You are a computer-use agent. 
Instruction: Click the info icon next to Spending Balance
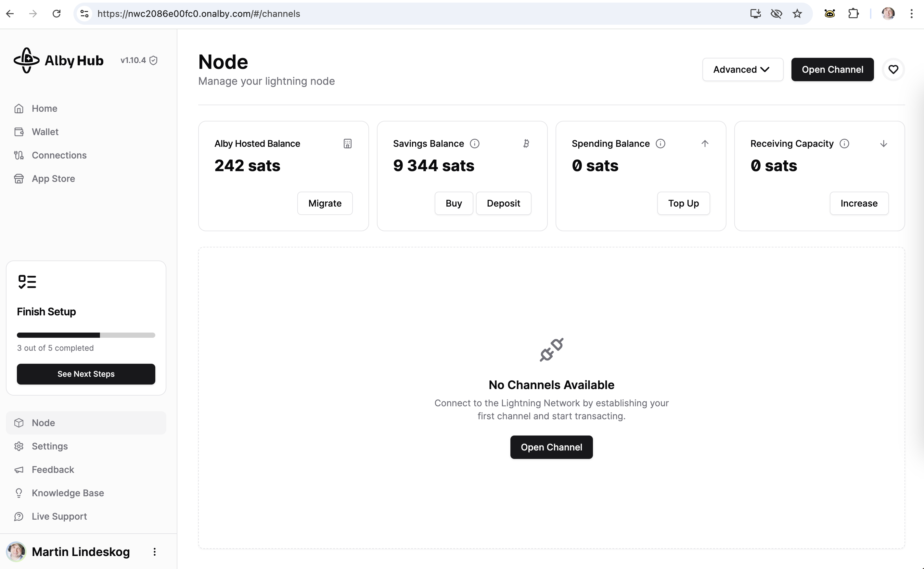(x=661, y=143)
